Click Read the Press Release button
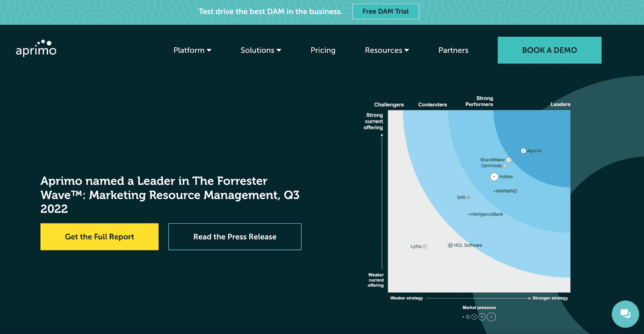 coord(235,237)
